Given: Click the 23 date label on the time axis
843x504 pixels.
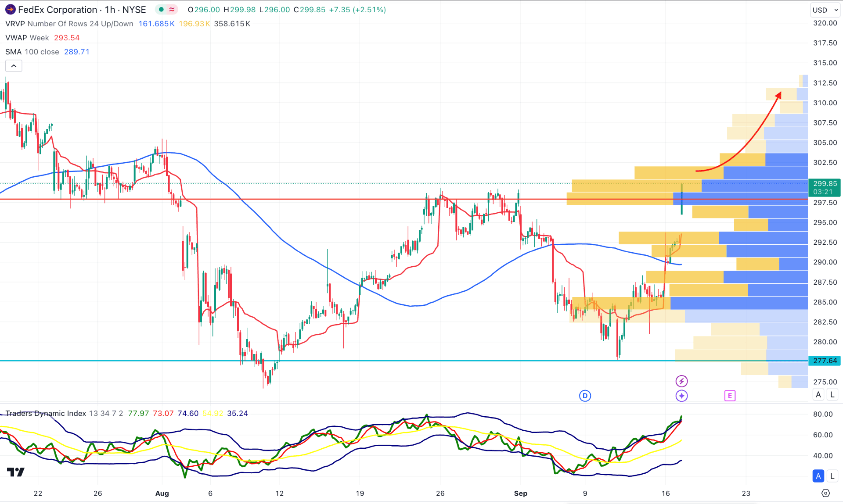Looking at the screenshot, I should (x=746, y=493).
